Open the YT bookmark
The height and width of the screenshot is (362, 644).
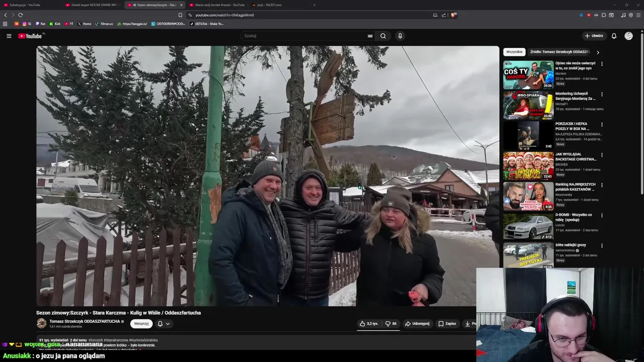[69, 24]
